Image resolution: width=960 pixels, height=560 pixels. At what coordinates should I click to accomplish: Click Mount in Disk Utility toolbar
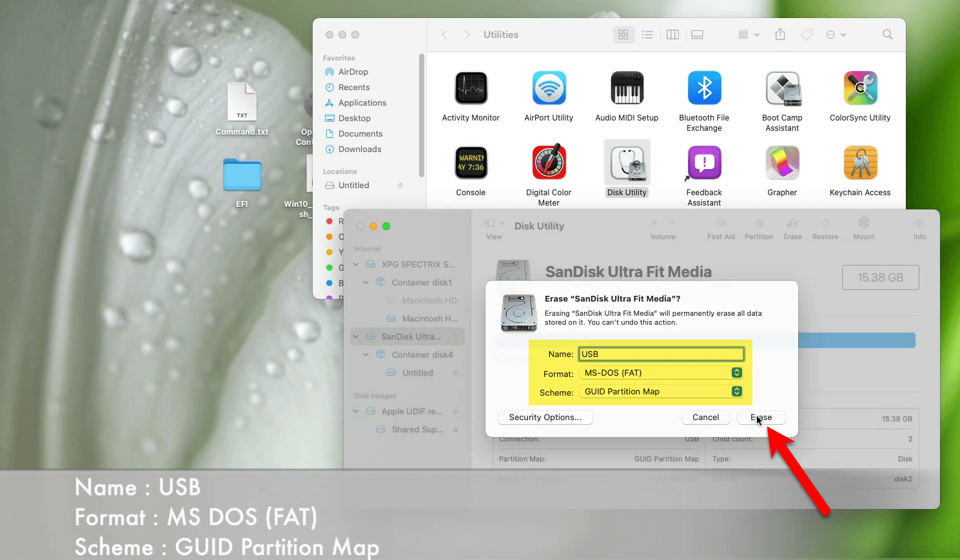(864, 228)
